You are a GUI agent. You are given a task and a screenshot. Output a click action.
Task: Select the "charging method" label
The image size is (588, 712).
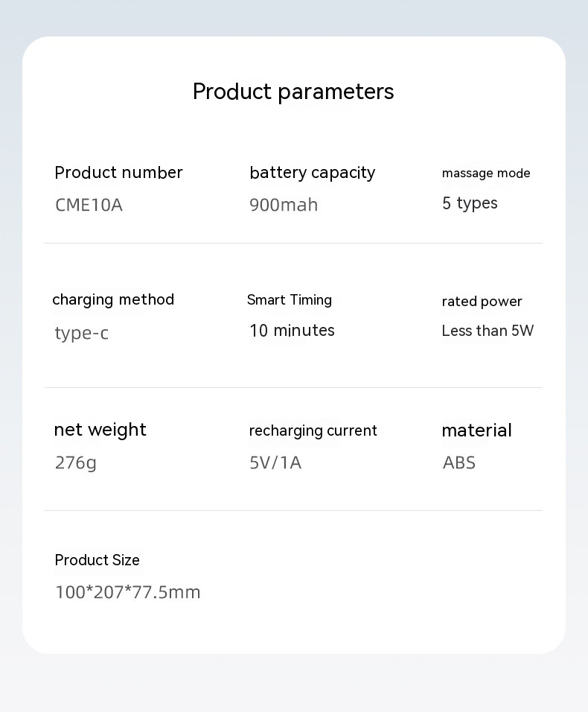113,299
